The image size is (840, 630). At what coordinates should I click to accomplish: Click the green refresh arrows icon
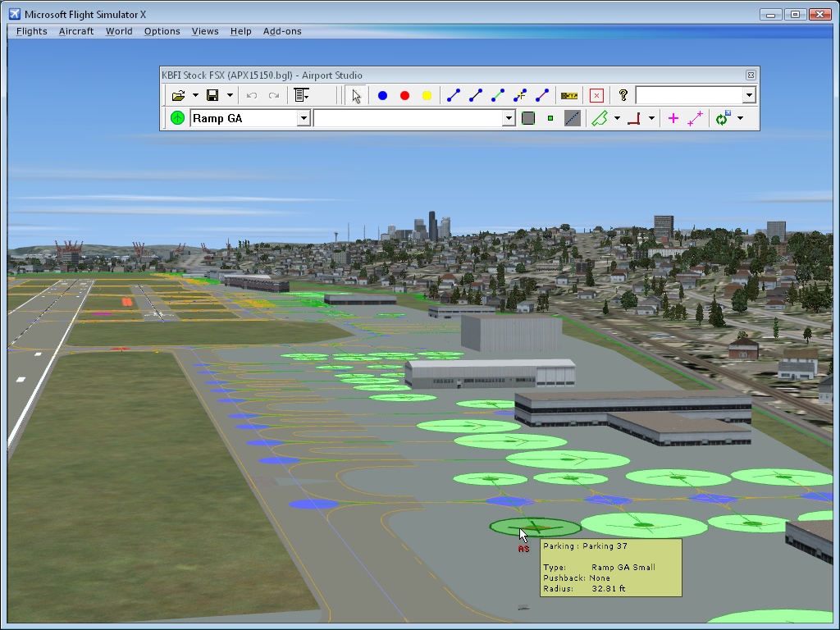723,118
